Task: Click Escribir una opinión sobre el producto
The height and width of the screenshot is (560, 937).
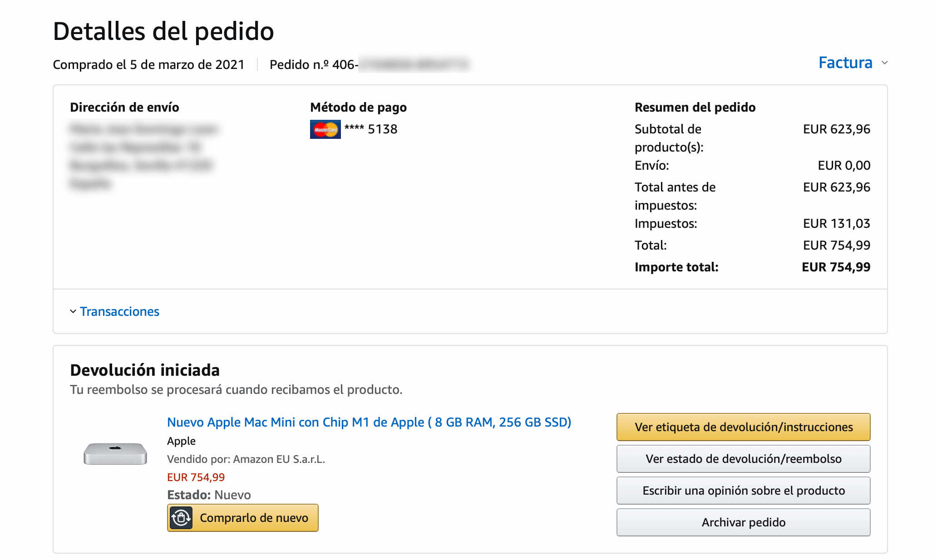Action: [x=743, y=491]
